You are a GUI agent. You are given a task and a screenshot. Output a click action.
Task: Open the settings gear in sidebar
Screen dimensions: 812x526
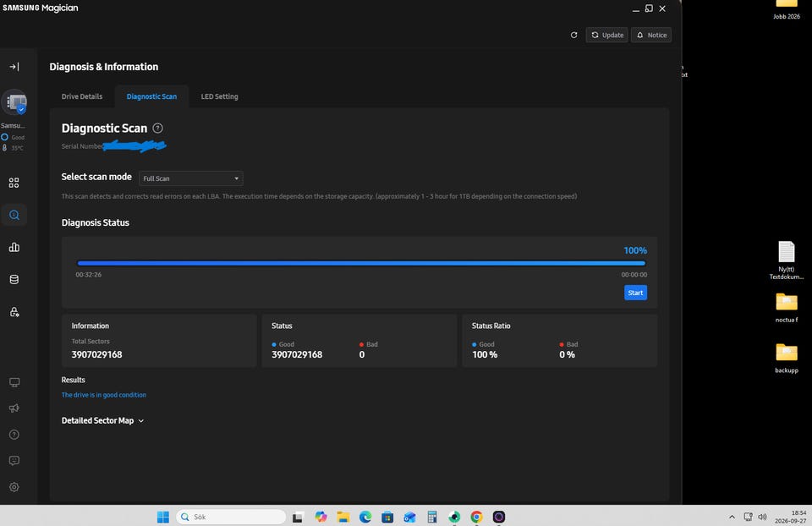click(14, 487)
